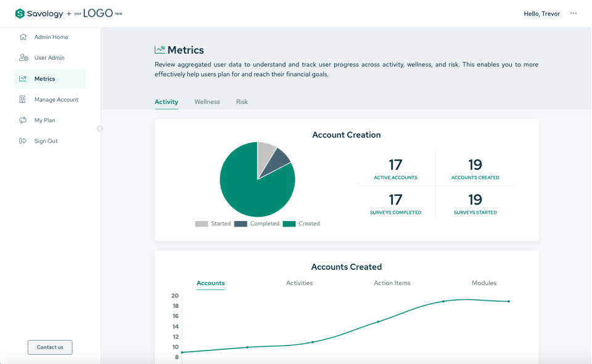Collapse the sidebar with the chevron
This screenshot has height=364, width=592.
pos(100,128)
